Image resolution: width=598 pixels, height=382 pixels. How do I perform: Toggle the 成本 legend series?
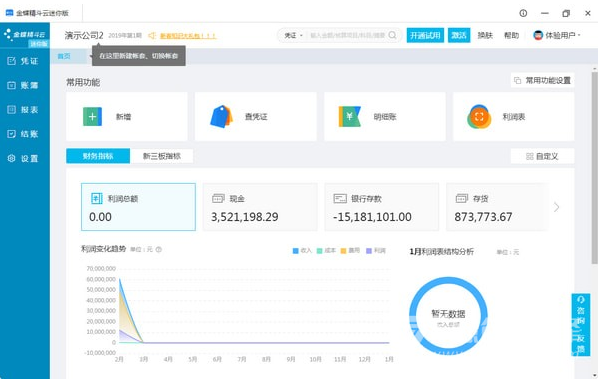(326, 250)
